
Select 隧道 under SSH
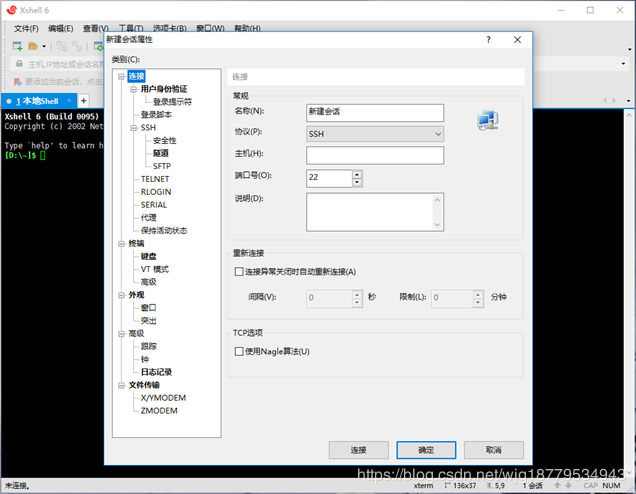pos(161,153)
